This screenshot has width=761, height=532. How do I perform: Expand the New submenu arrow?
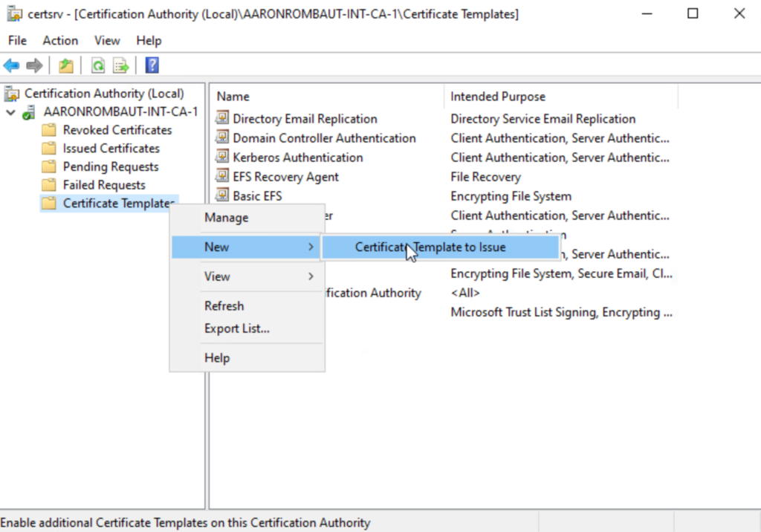(x=311, y=247)
